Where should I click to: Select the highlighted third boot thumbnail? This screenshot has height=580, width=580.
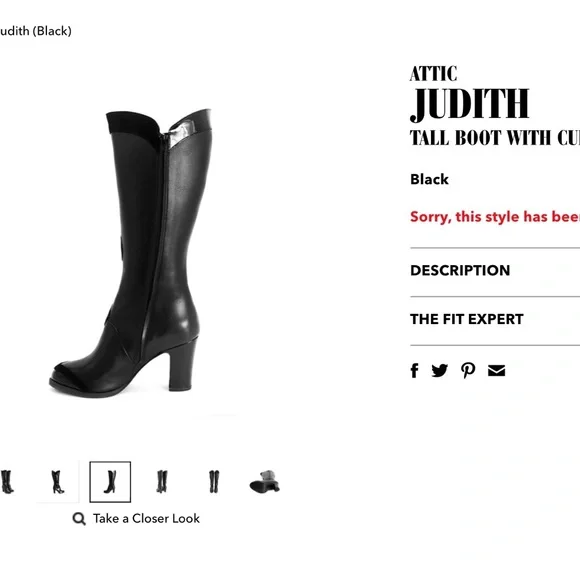coord(110,482)
